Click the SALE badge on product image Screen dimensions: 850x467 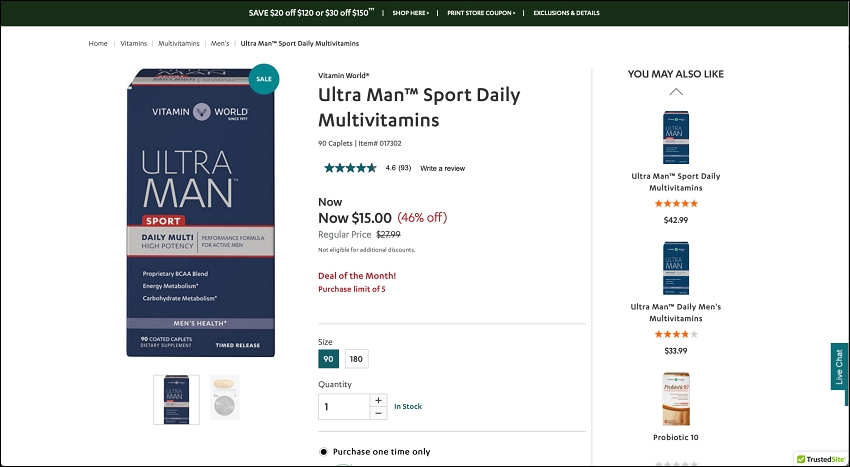tap(264, 79)
